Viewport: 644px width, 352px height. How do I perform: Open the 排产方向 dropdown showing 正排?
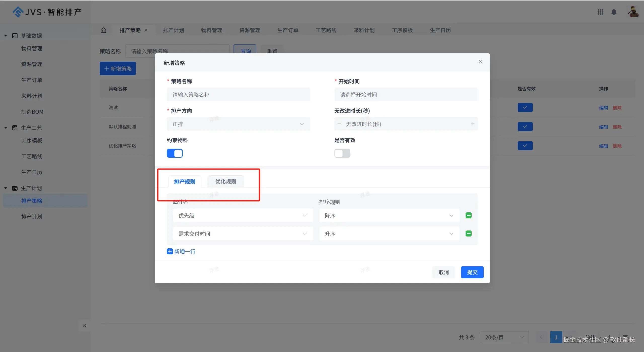(238, 124)
